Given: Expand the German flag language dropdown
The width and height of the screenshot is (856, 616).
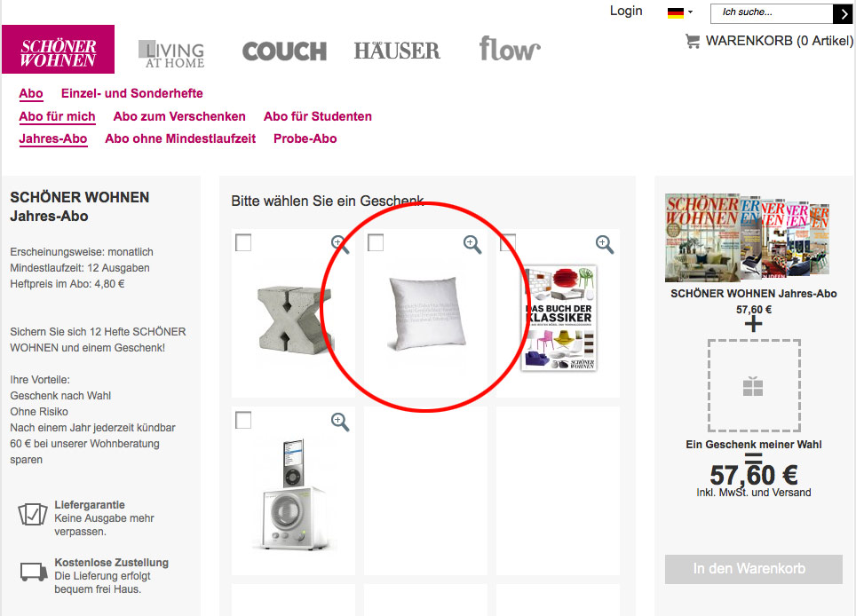Looking at the screenshot, I should click(679, 12).
